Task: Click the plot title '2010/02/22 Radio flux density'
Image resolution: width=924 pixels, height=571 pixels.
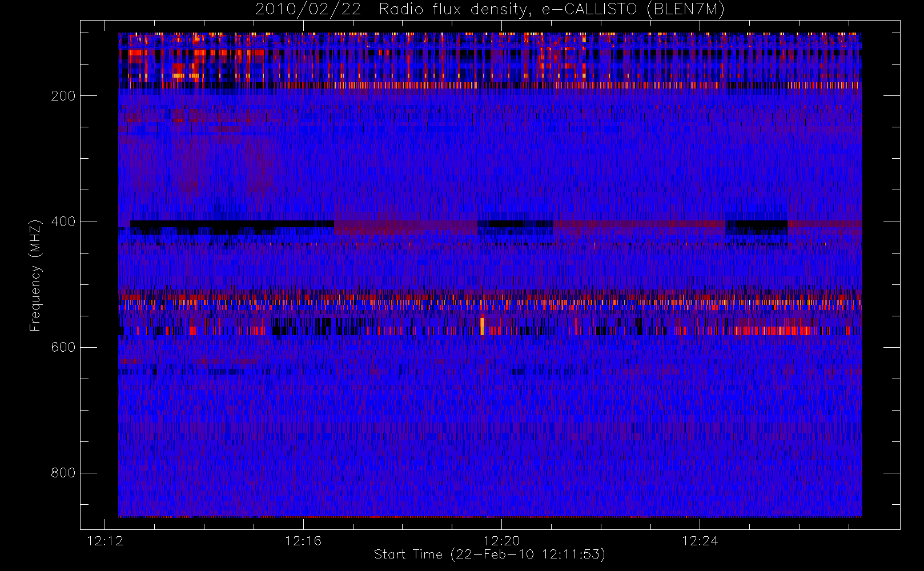Action: [489, 10]
